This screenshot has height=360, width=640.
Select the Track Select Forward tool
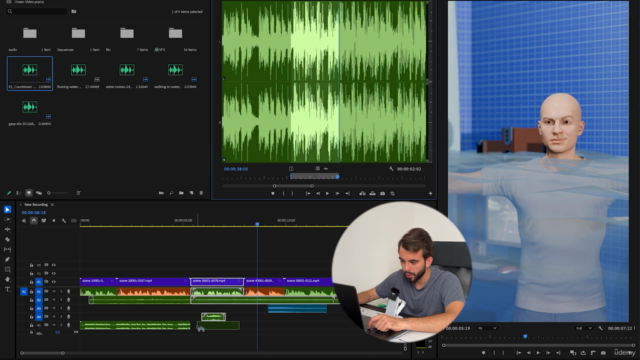(x=7, y=220)
